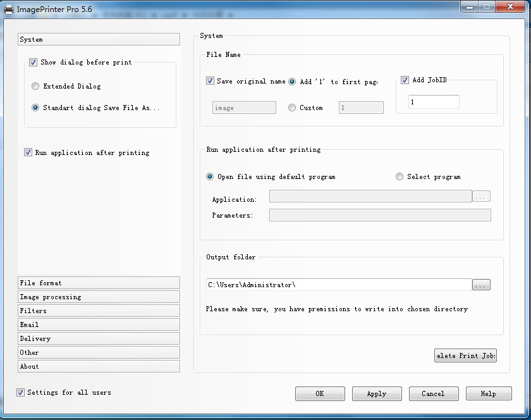Toggle Add JobID checkbox
Image resolution: width=531 pixels, height=420 pixels.
pyautogui.click(x=405, y=80)
